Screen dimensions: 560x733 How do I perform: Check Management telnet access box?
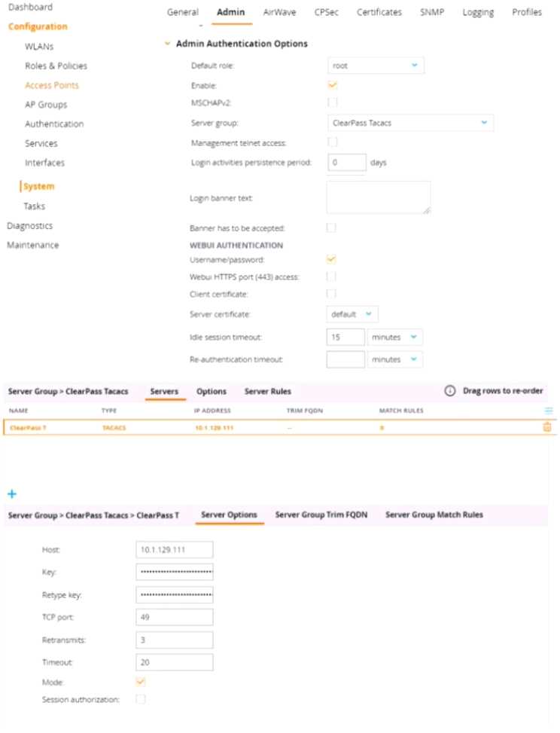[x=332, y=142]
